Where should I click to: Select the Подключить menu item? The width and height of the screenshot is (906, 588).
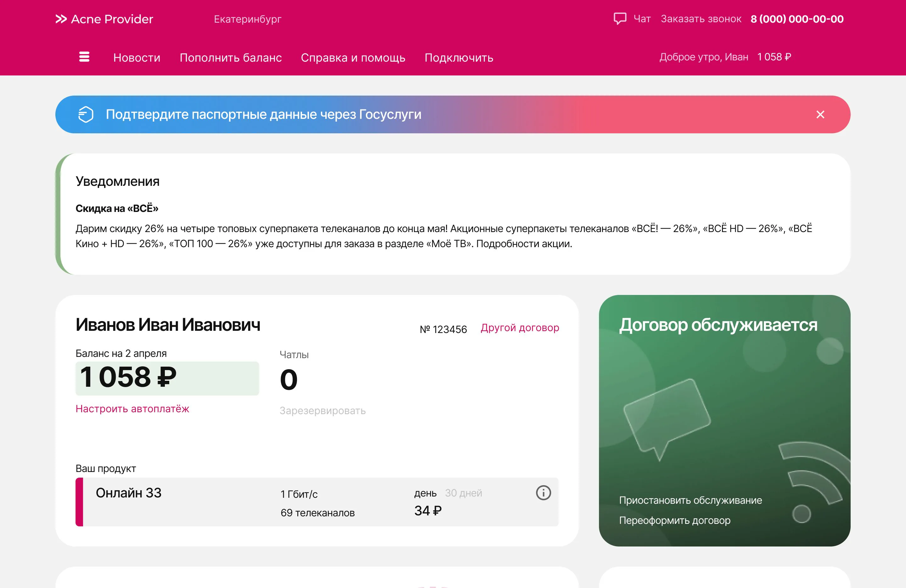(x=459, y=58)
